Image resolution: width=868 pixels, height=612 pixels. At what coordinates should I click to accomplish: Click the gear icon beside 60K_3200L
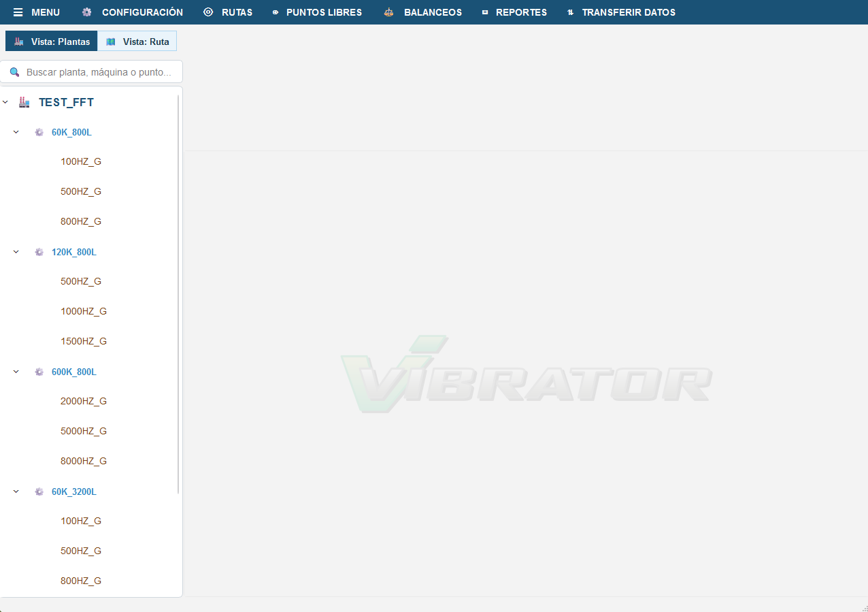pos(39,492)
